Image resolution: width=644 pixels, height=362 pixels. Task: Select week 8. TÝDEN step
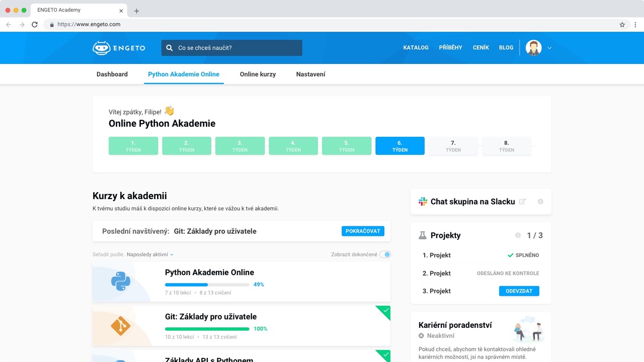[x=507, y=146]
